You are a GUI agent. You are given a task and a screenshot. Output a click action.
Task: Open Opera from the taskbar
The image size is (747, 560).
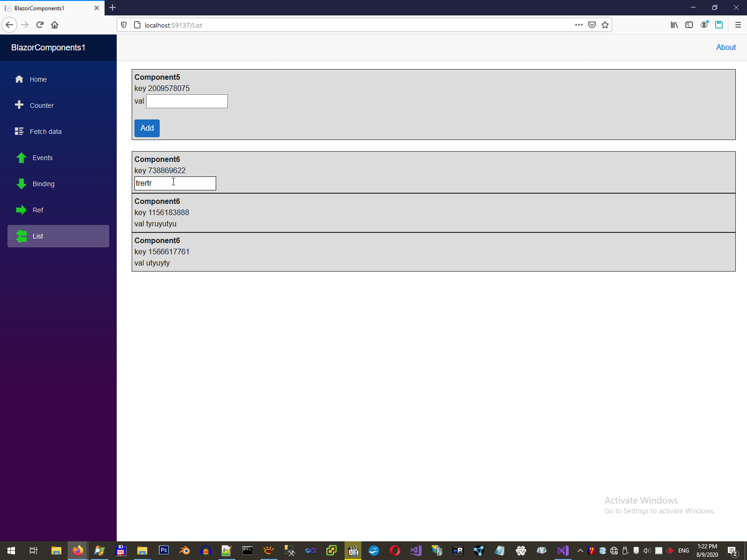(395, 551)
